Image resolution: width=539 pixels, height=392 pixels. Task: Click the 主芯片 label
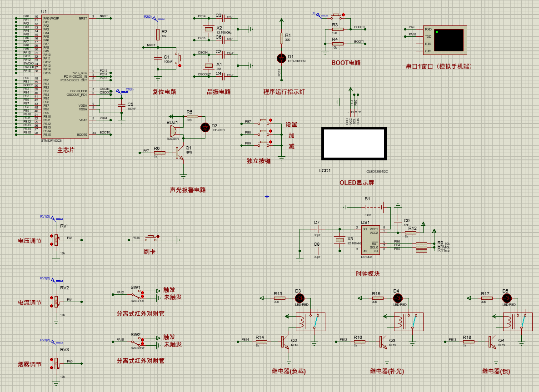[65, 150]
